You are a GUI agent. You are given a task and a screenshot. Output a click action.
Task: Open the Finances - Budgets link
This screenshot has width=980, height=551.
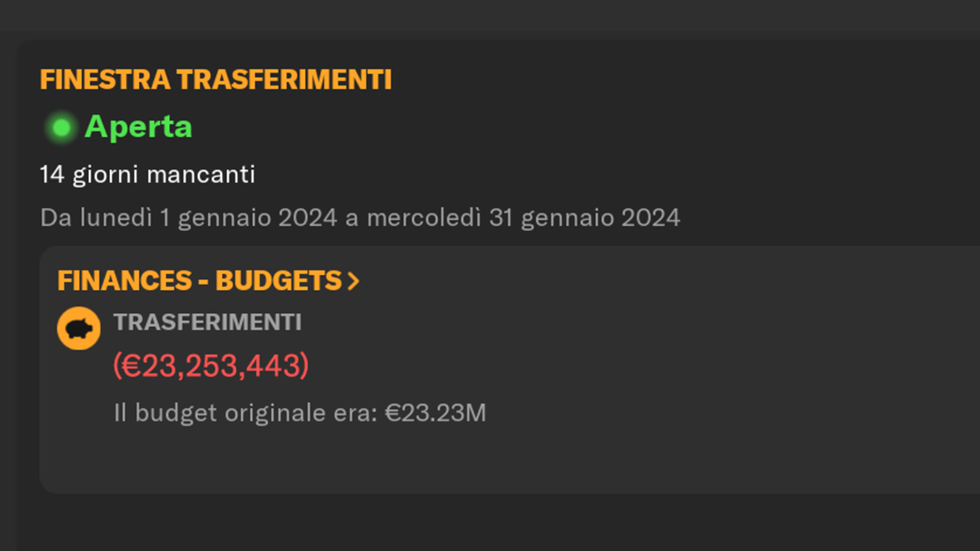point(208,281)
